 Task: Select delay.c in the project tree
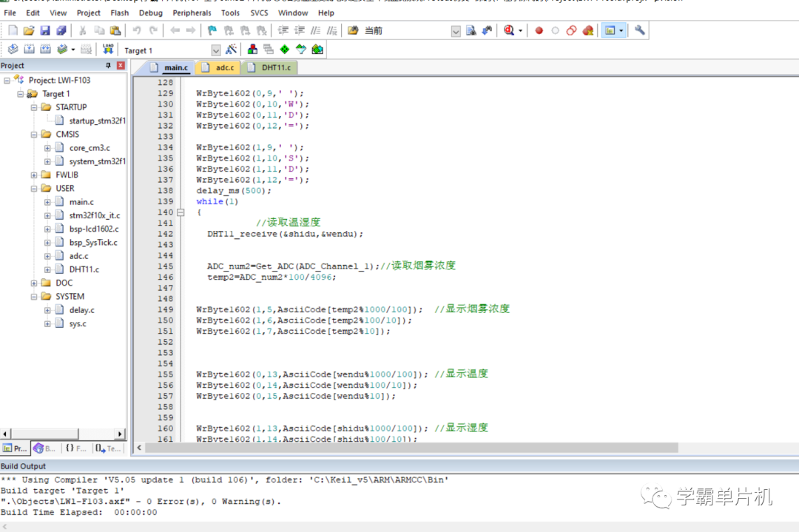click(x=82, y=310)
